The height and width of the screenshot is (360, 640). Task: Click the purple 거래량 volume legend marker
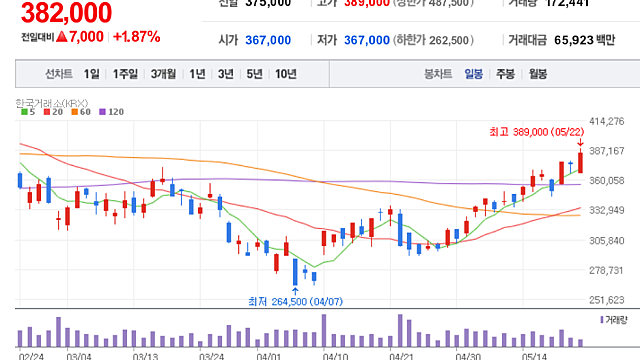pos(602,320)
